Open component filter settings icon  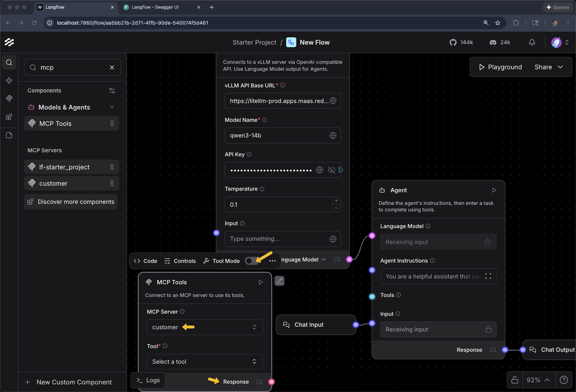coord(112,91)
